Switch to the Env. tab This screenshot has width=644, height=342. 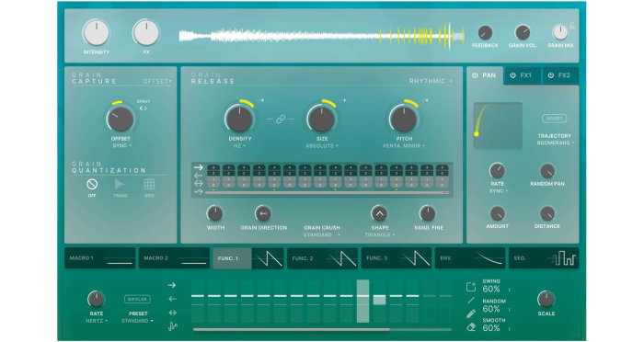click(471, 258)
